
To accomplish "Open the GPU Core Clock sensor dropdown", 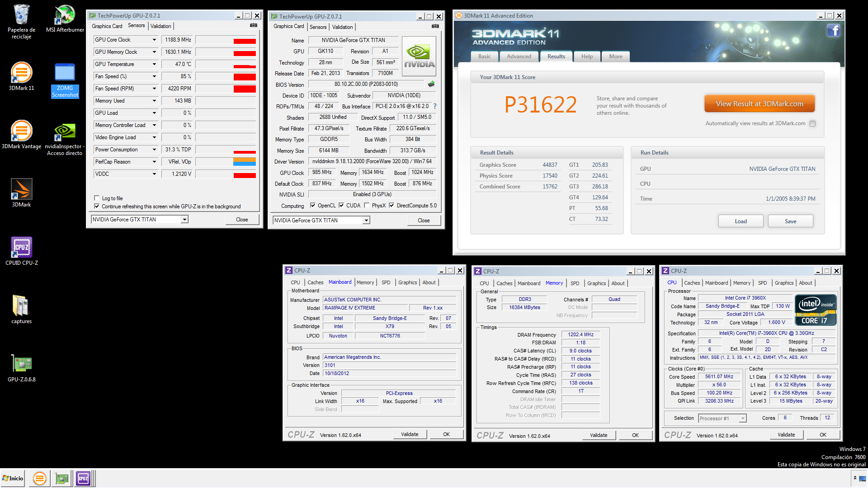I will tap(154, 40).
